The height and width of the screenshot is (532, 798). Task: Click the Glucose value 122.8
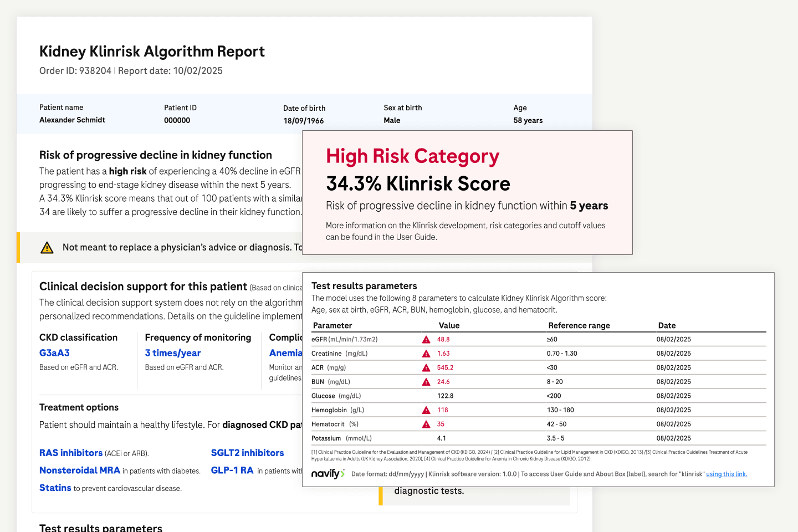[445, 396]
